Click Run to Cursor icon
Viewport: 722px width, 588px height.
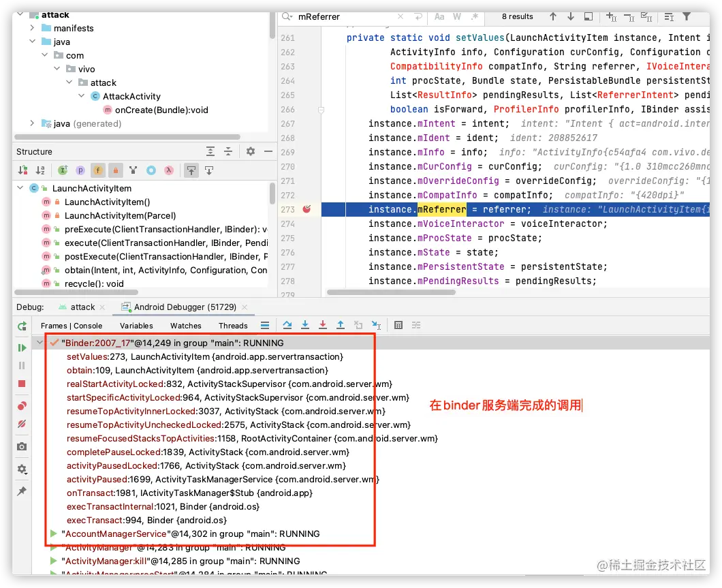pyautogui.click(x=376, y=325)
